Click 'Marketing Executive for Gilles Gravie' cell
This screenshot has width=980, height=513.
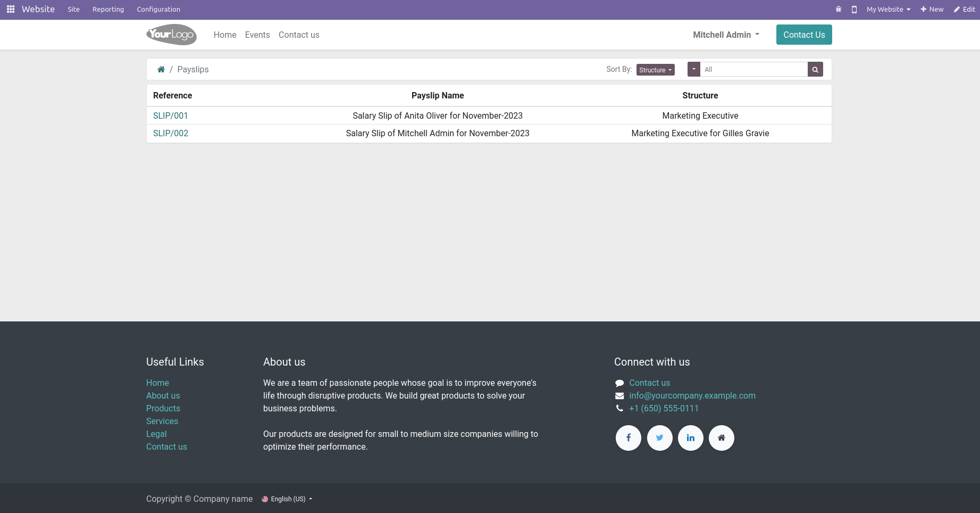click(700, 133)
